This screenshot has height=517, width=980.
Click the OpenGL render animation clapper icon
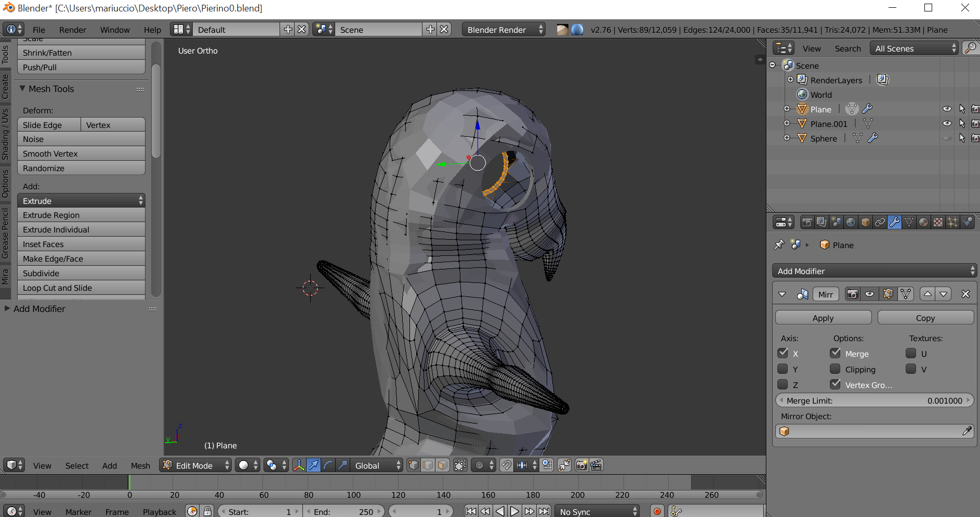click(x=596, y=465)
